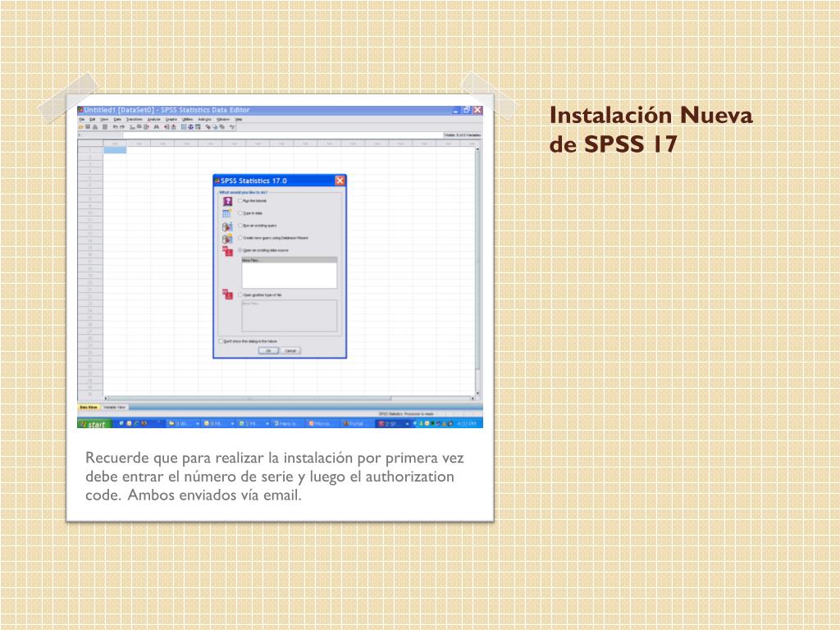Image resolution: width=840 pixels, height=630 pixels.
Task: Open the Graphs menu
Action: click(x=171, y=120)
